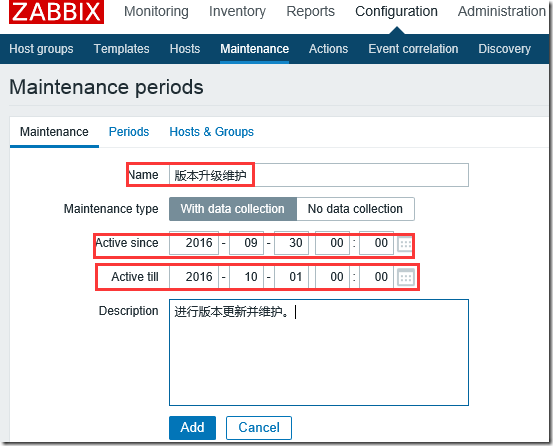Go to Discovery section
Screen dimensions: 553x446
coord(504,49)
